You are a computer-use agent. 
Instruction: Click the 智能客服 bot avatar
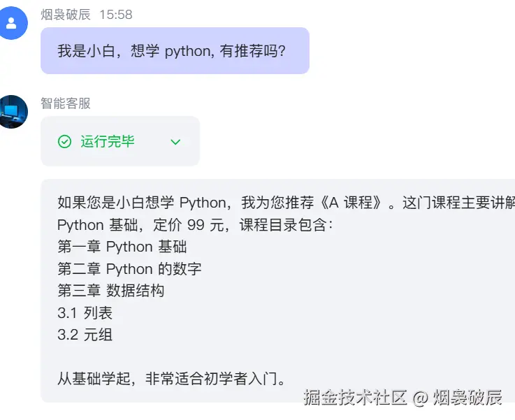pyautogui.click(x=13, y=112)
